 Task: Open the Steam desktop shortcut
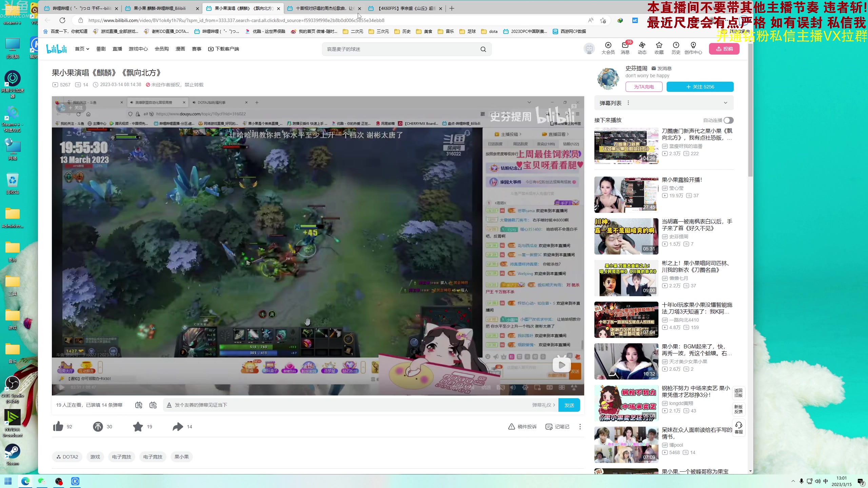click(x=13, y=454)
